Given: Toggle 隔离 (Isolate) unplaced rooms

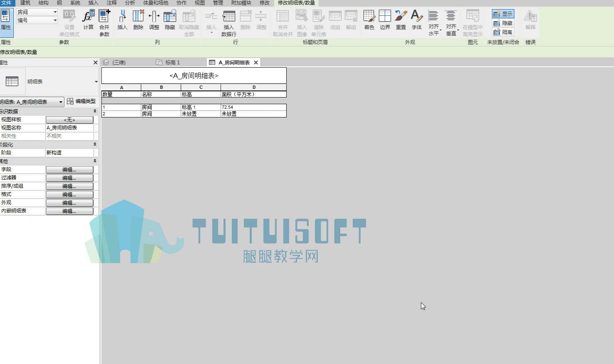Looking at the screenshot, I should (x=503, y=32).
